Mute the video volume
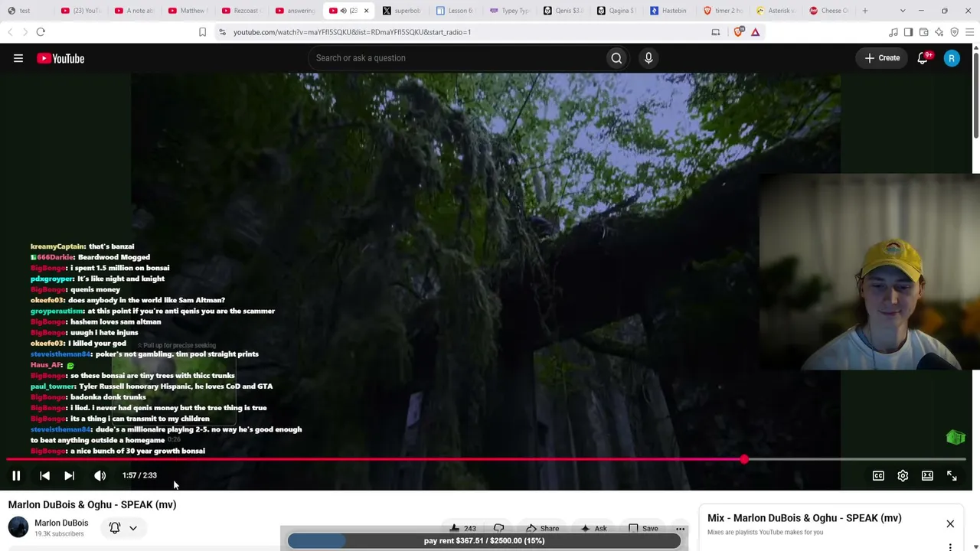980x551 pixels. pyautogui.click(x=100, y=476)
